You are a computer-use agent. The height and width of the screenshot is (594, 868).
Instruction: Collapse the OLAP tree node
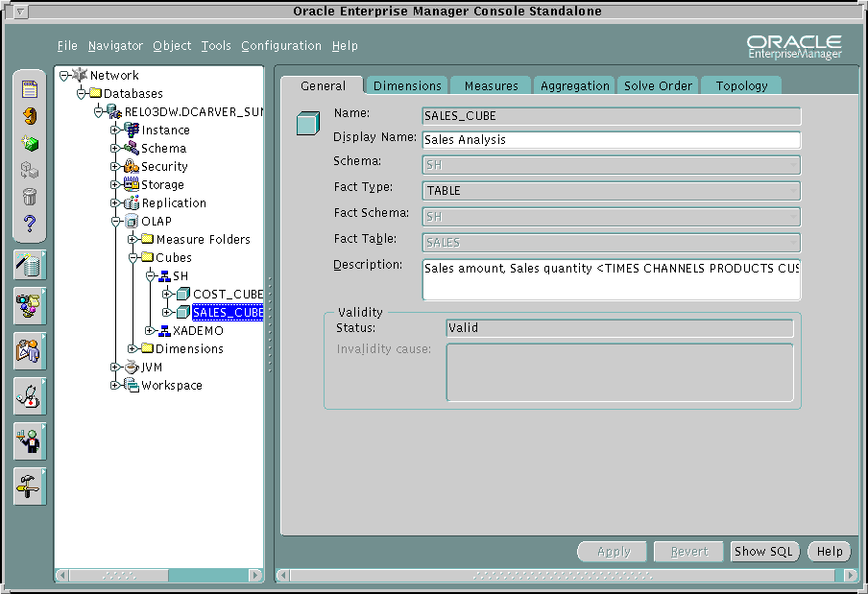click(115, 222)
